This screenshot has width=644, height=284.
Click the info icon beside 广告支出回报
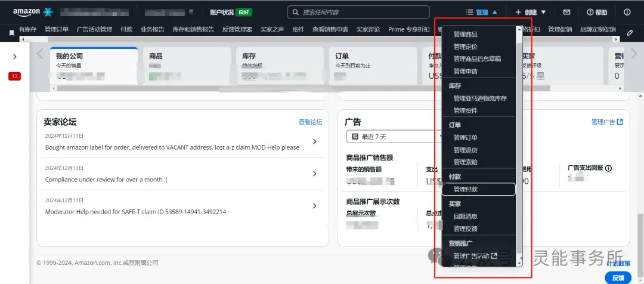pos(609,168)
